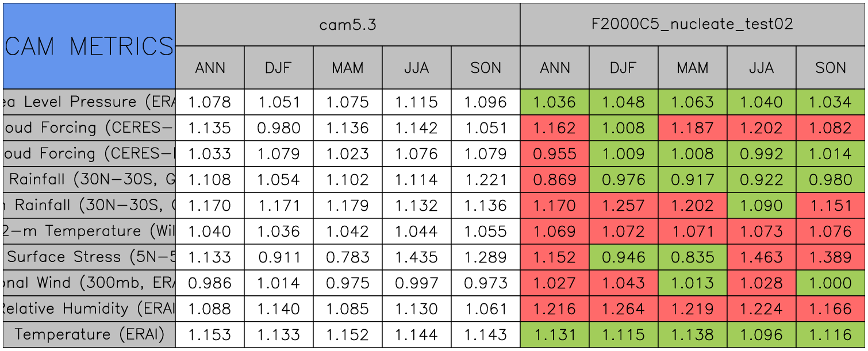
Task: Click the red cell showing 1.264
Action: [x=624, y=309]
